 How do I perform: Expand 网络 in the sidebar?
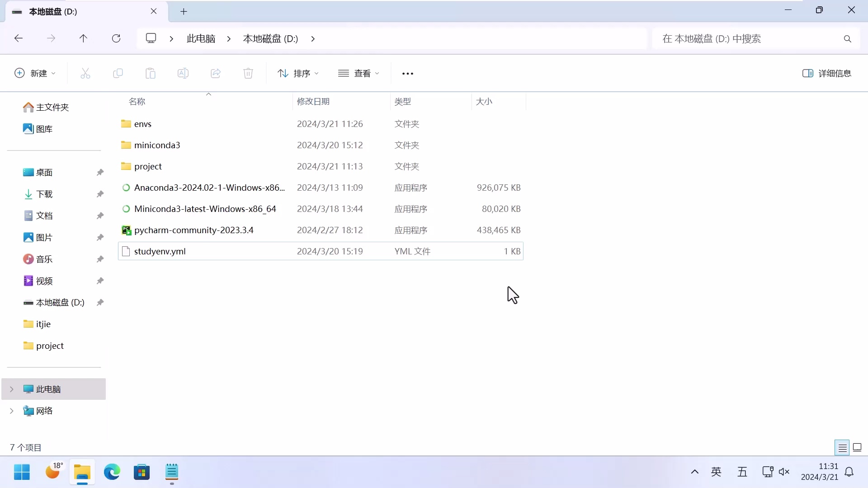click(11, 411)
